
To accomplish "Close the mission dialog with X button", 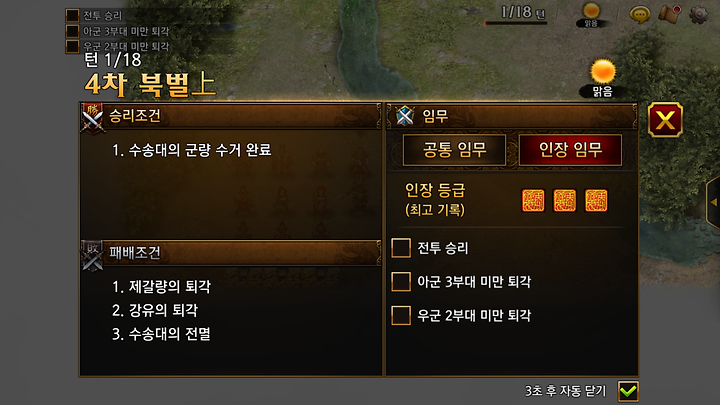I will point(665,120).
